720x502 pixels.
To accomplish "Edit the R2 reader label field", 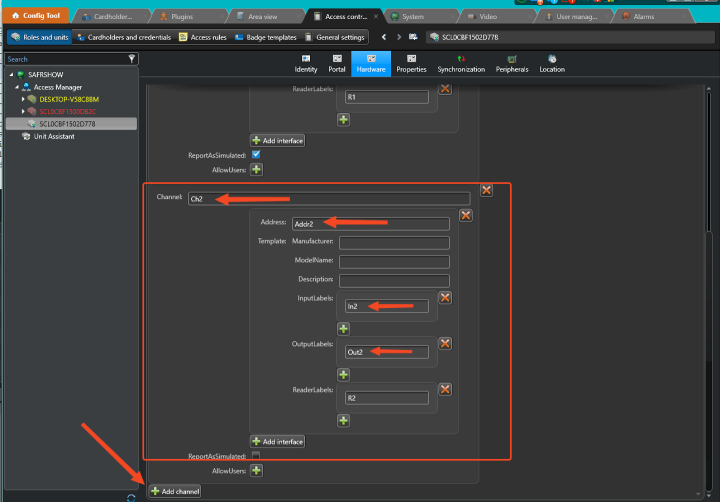I will pos(387,398).
